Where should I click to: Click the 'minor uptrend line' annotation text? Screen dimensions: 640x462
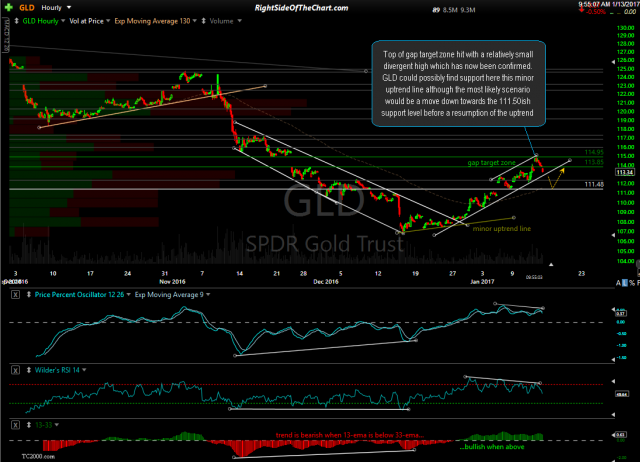tap(502, 229)
